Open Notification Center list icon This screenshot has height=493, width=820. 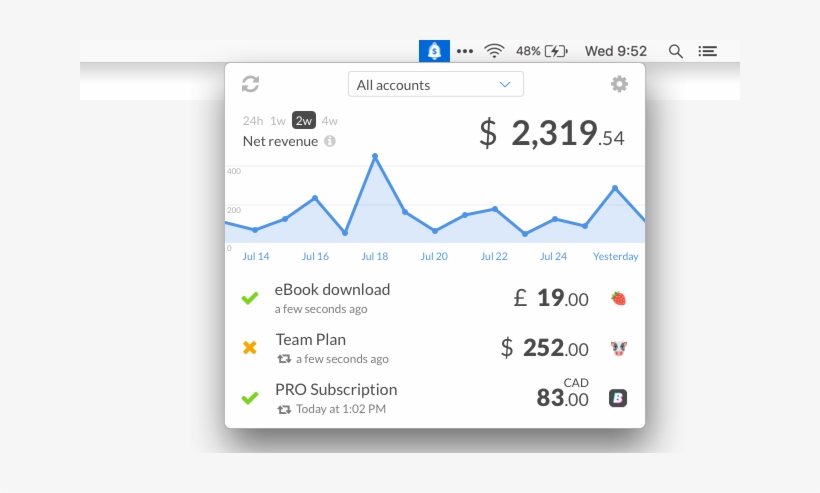pos(708,51)
